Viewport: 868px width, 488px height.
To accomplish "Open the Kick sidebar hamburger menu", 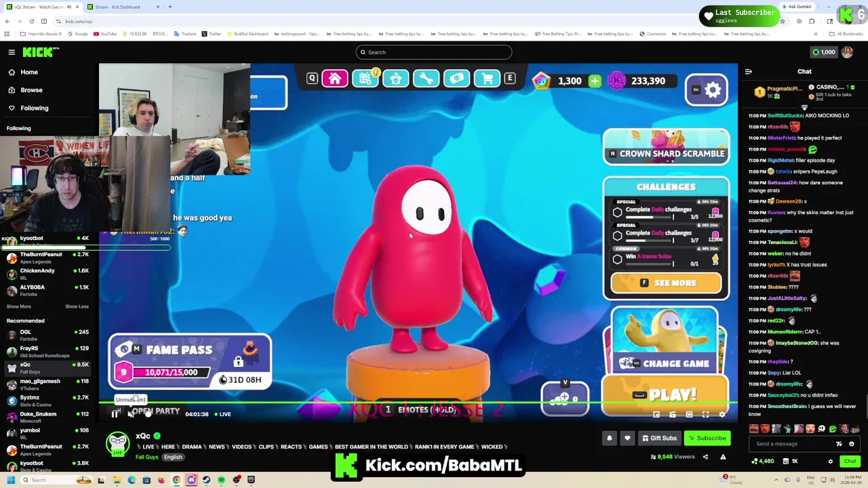I will point(12,52).
